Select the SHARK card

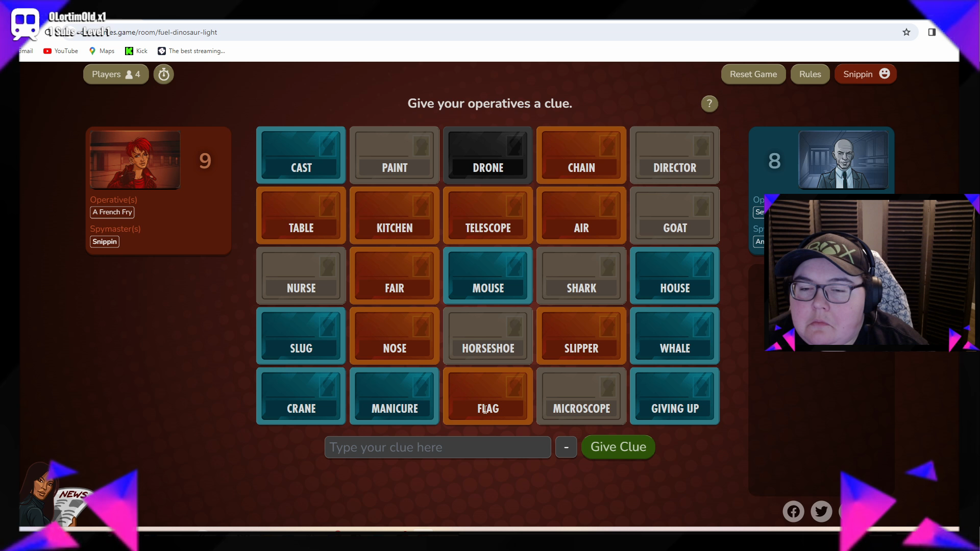click(581, 275)
